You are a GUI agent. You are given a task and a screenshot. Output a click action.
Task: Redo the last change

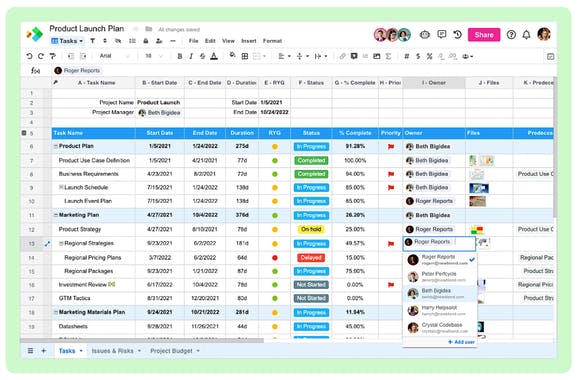click(41, 56)
